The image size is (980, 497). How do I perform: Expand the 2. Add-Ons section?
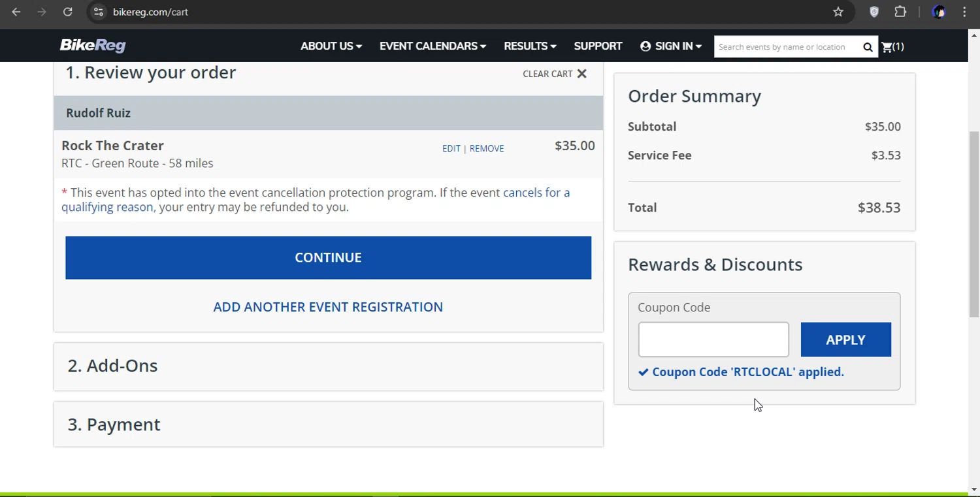328,366
